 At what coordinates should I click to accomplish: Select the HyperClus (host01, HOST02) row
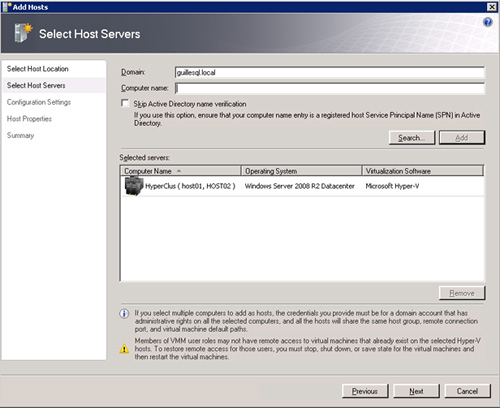coord(302,186)
